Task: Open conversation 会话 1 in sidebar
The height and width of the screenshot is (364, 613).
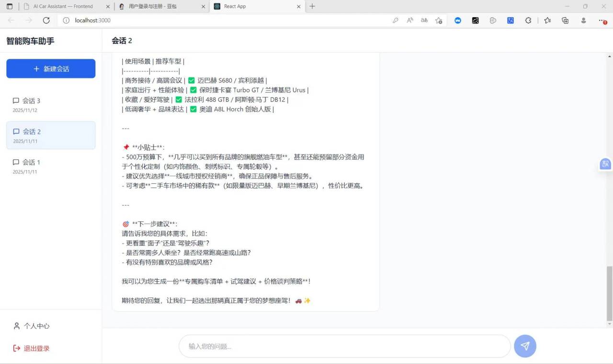Action: coord(51,166)
